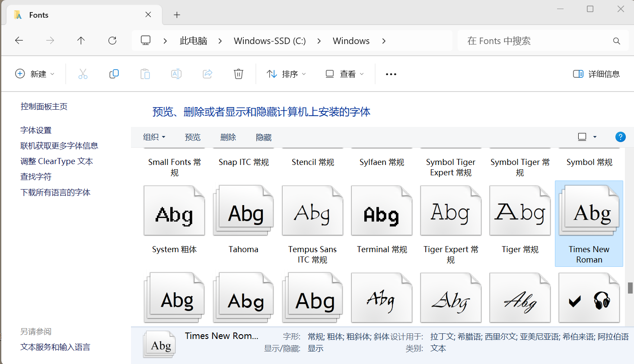Select the Small Fonts 常规 label
This screenshot has width=634, height=364.
[175, 167]
